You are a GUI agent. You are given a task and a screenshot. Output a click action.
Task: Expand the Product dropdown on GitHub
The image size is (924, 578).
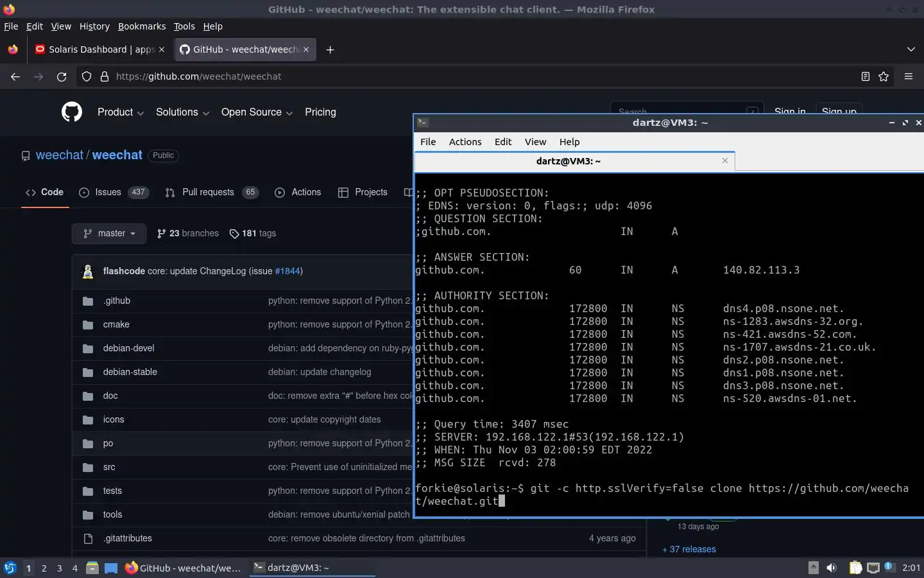[120, 112]
